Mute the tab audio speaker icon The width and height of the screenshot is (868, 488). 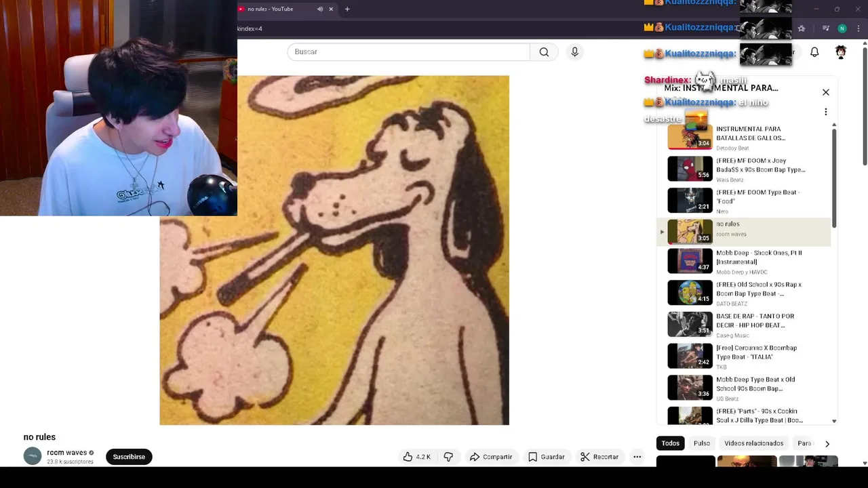pos(320,9)
